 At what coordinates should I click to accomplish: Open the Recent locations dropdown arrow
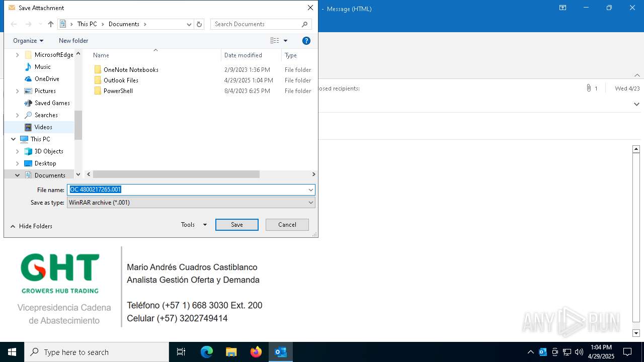click(x=40, y=24)
